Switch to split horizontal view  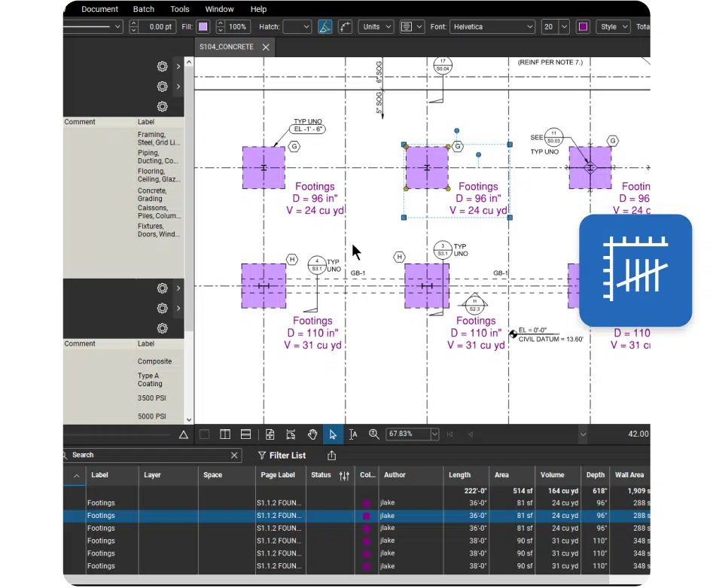(x=245, y=434)
